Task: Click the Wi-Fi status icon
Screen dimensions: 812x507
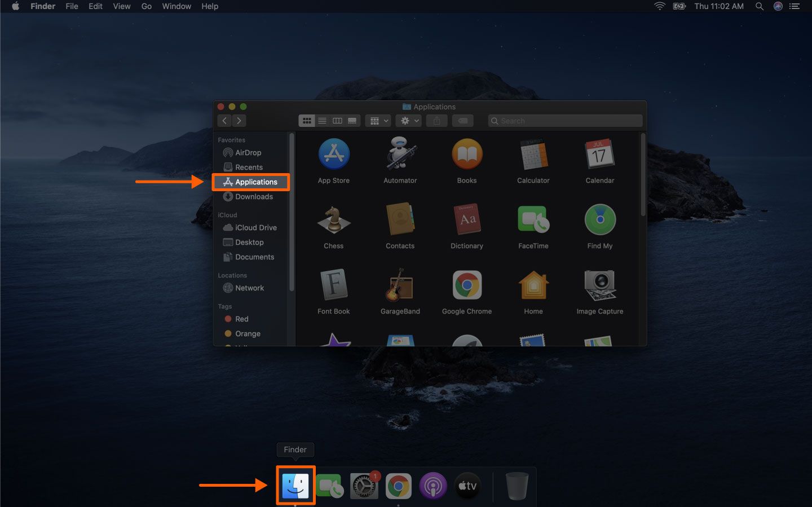Action: click(x=659, y=6)
